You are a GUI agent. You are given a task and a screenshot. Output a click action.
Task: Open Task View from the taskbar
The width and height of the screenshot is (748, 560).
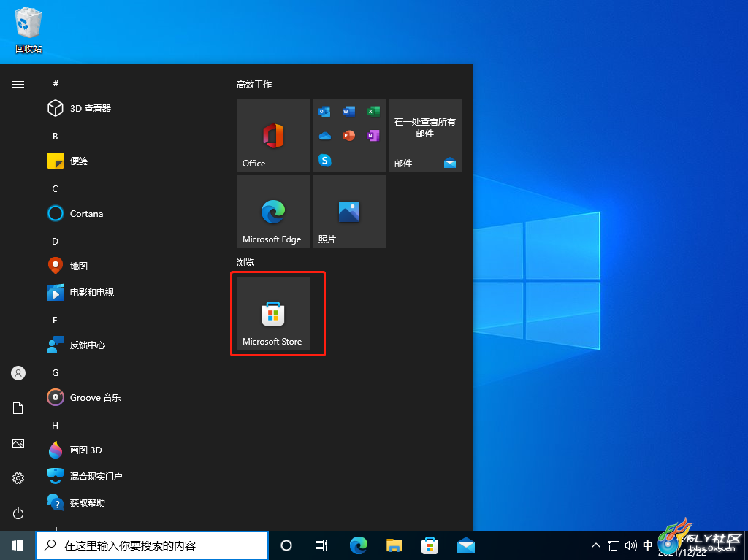point(321,545)
